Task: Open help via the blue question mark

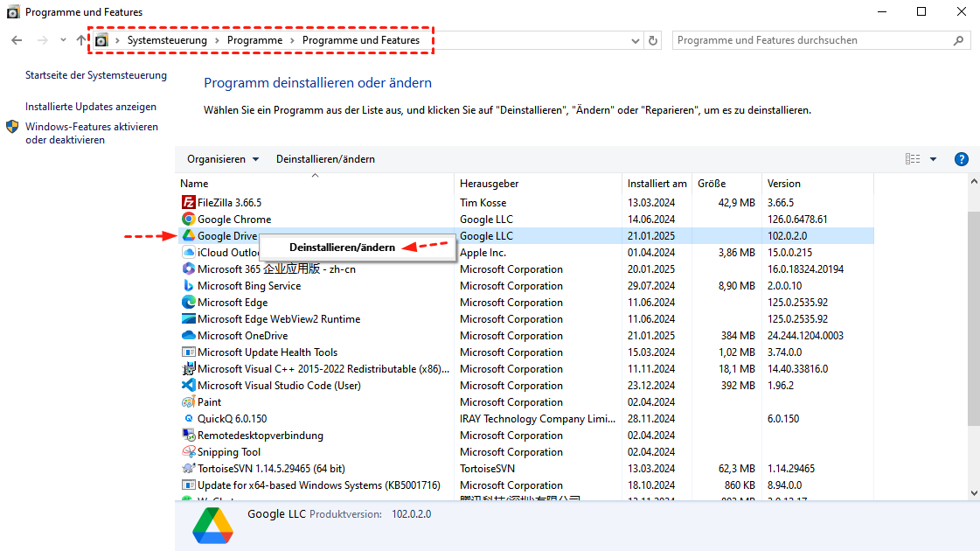Action: coord(962,159)
